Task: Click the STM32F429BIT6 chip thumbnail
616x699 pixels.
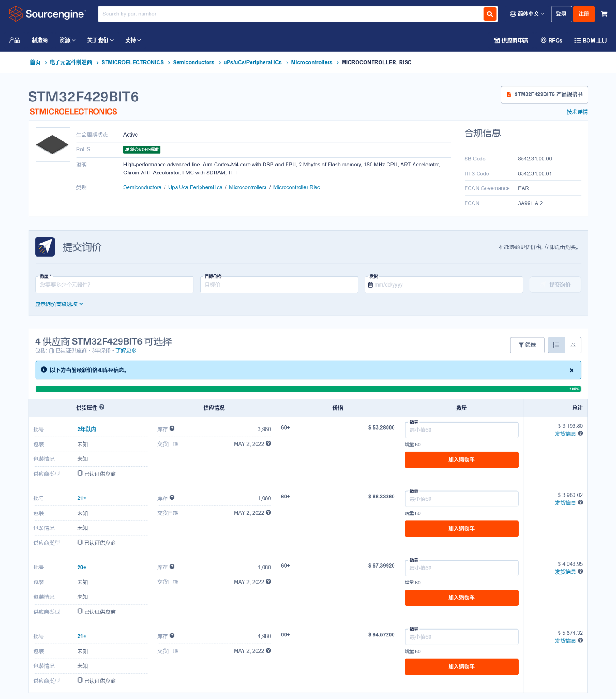Action: pyautogui.click(x=52, y=144)
